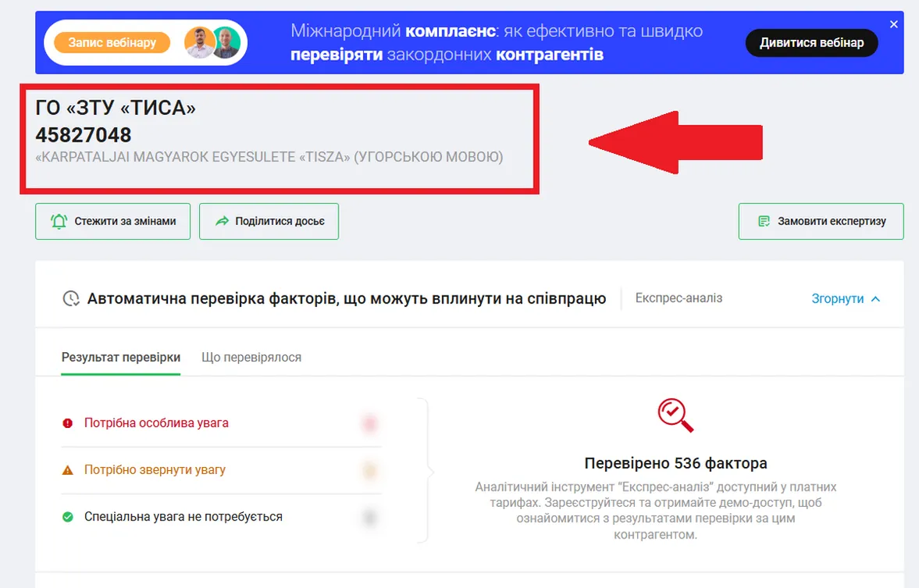Click Дивитися вебінар button
The height and width of the screenshot is (588, 919).
(x=812, y=42)
